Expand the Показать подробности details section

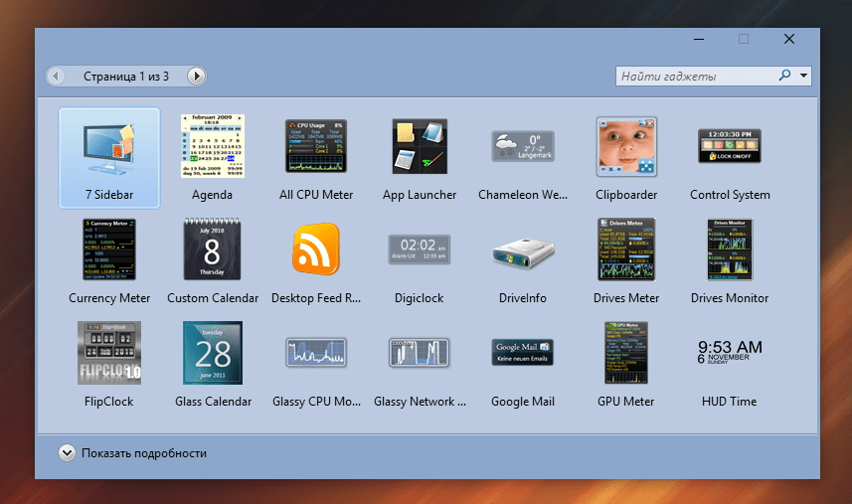[67, 453]
